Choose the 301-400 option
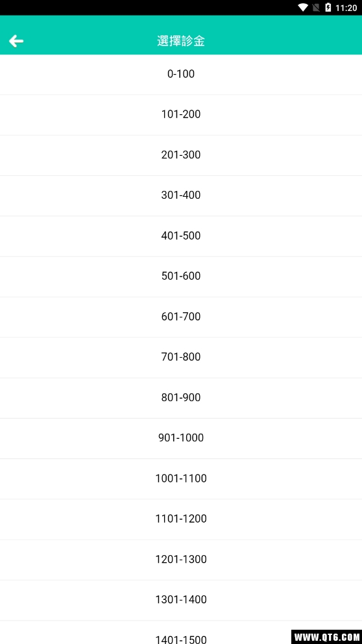Viewport: 362px width, 644px height. (181, 195)
